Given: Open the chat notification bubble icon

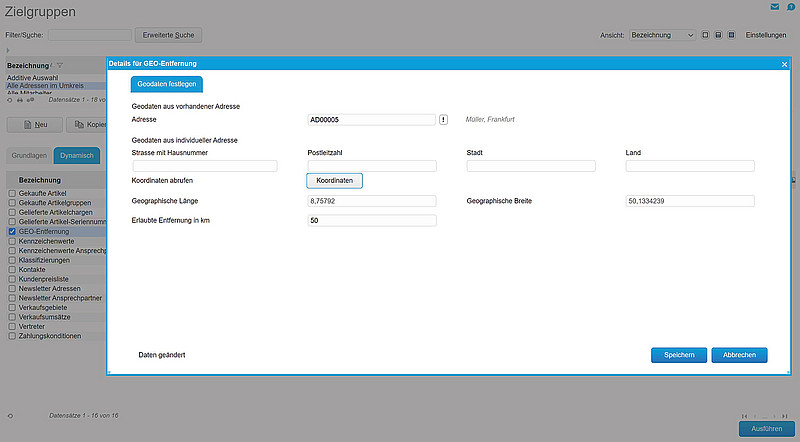Looking at the screenshot, I should pos(791,7).
